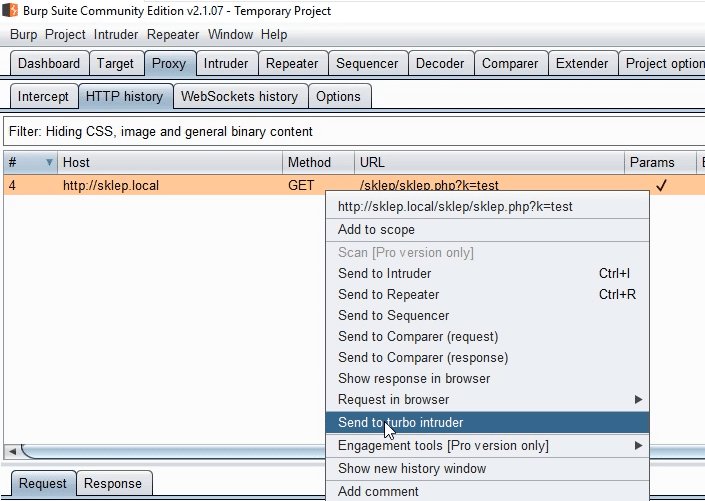Expand the Request in browser submenu
The height and width of the screenshot is (501, 705).
click(x=487, y=400)
